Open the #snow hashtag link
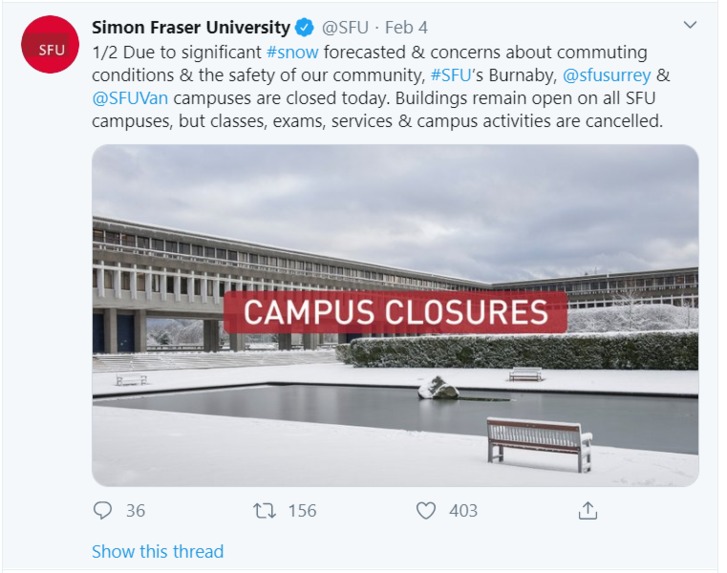 click(x=293, y=52)
